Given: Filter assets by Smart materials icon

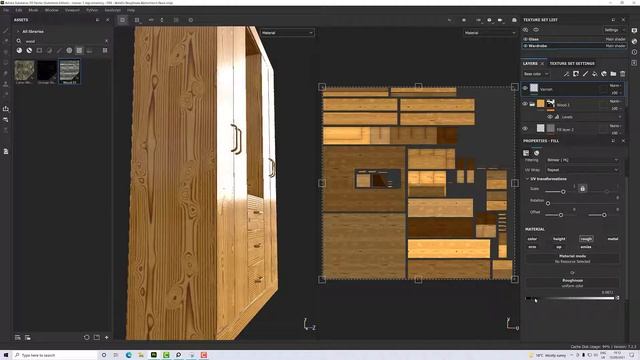Looking at the screenshot, I should coord(29,51).
